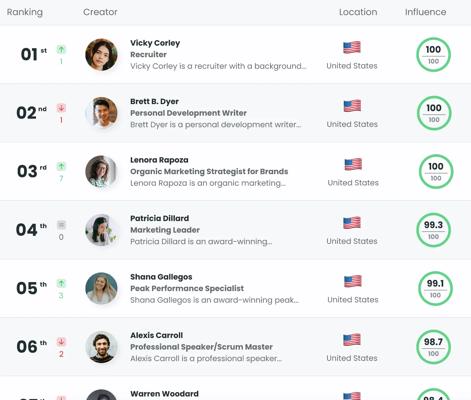The image size is (471, 400).
Task: Click Lenora Rapoza's green up-arrow rank icon
Action: click(x=61, y=166)
